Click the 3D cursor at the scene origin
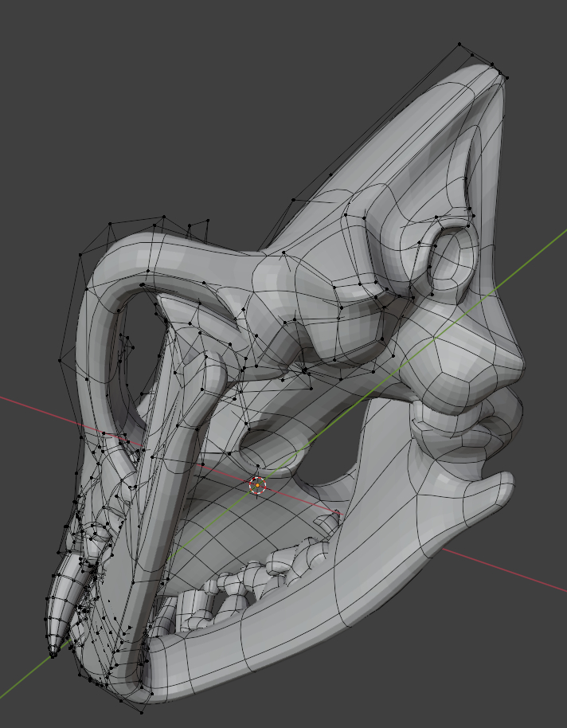The height and width of the screenshot is (728, 567). pyautogui.click(x=257, y=484)
